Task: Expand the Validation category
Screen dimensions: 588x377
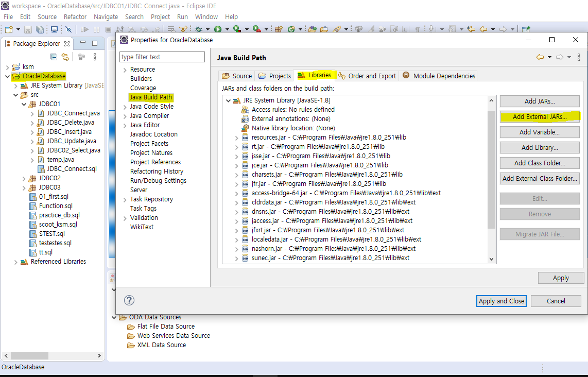Action: 125,218
